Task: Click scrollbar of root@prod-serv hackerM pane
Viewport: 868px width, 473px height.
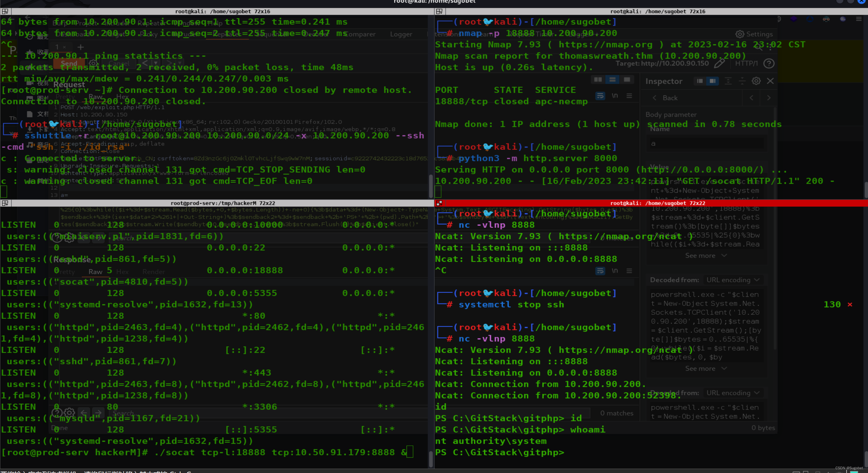Action: (431, 459)
